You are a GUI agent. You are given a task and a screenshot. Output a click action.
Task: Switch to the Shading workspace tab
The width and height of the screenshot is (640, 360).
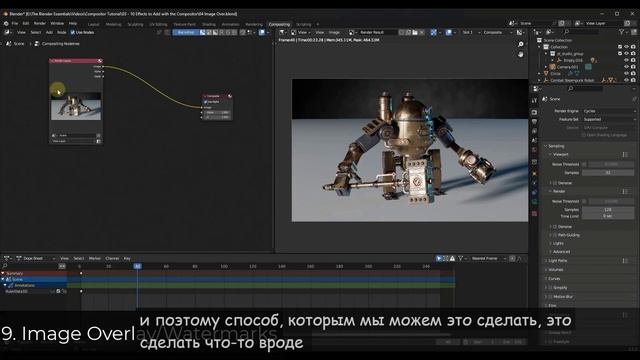pyautogui.click(x=209, y=24)
